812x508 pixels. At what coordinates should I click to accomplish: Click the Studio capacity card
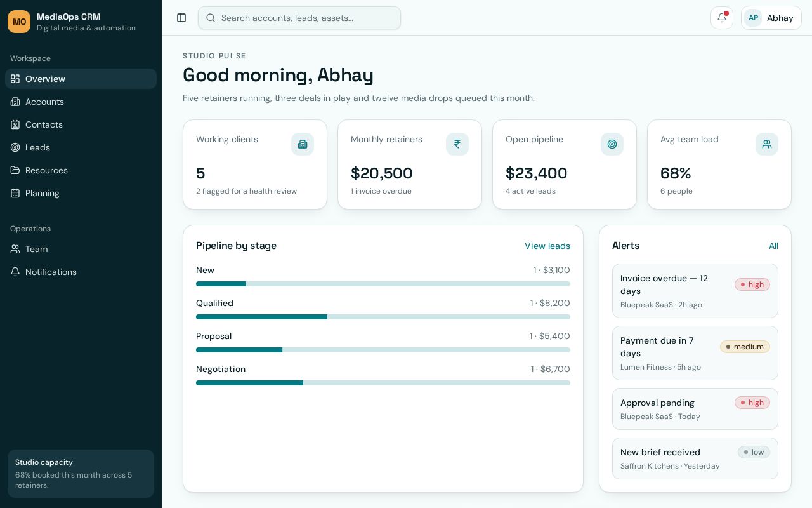[81, 474]
